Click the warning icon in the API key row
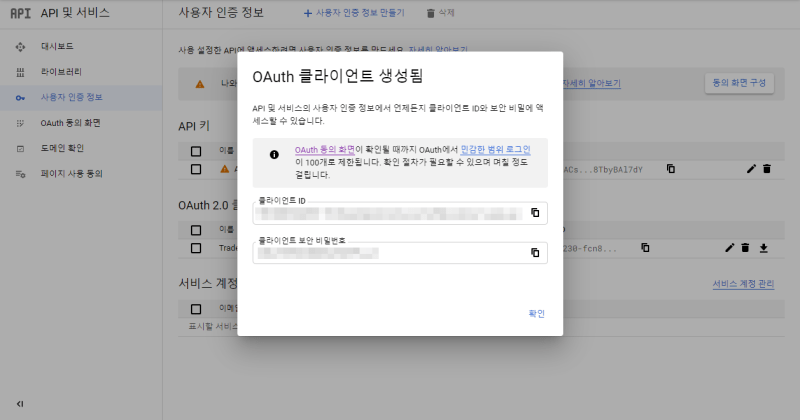Screen dimensions: 800x420 224,169
